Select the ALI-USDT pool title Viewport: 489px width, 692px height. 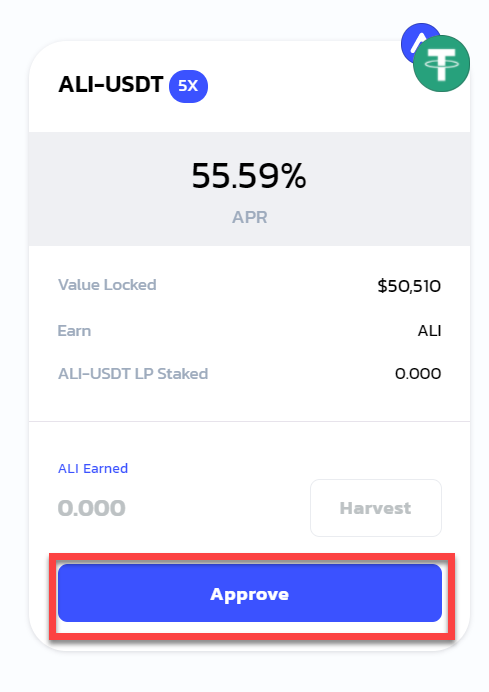(111, 84)
